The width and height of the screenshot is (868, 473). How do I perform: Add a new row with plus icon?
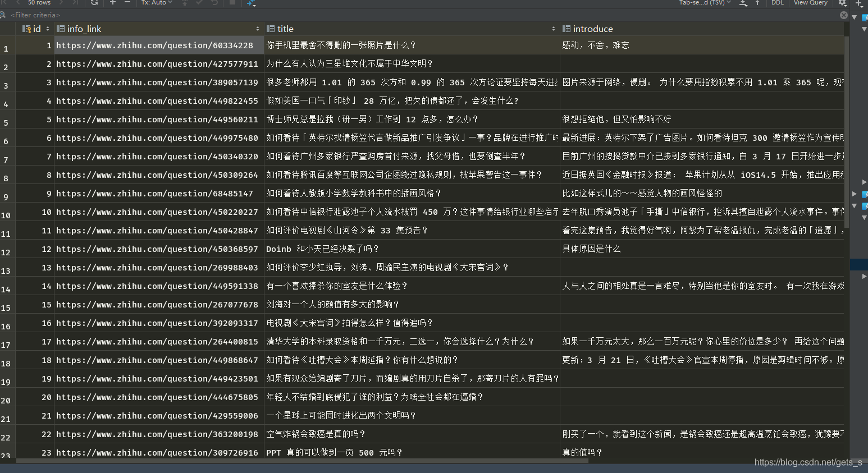pos(113,3)
